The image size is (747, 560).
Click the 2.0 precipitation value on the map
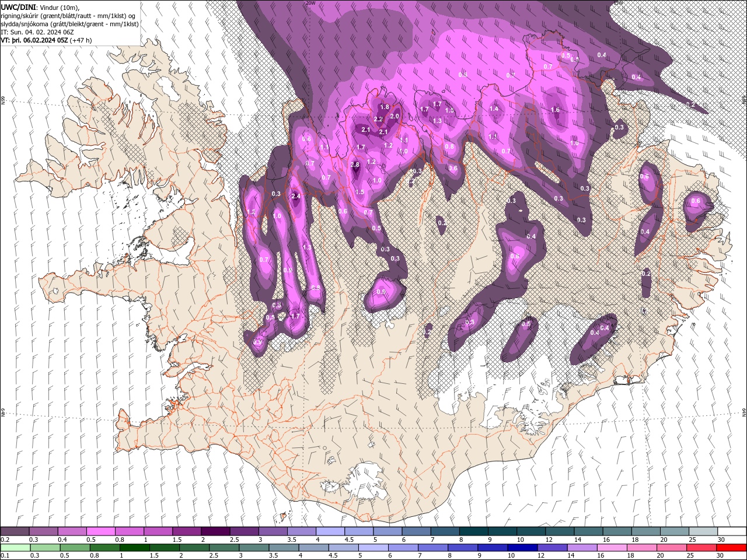[x=395, y=116]
